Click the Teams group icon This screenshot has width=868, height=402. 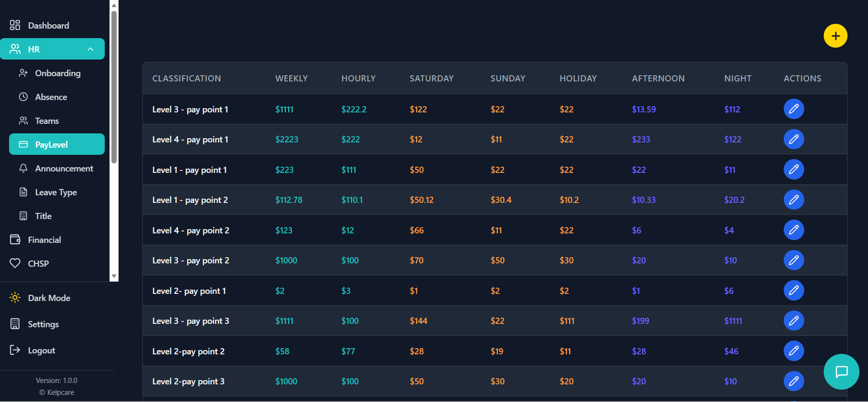[x=23, y=121]
